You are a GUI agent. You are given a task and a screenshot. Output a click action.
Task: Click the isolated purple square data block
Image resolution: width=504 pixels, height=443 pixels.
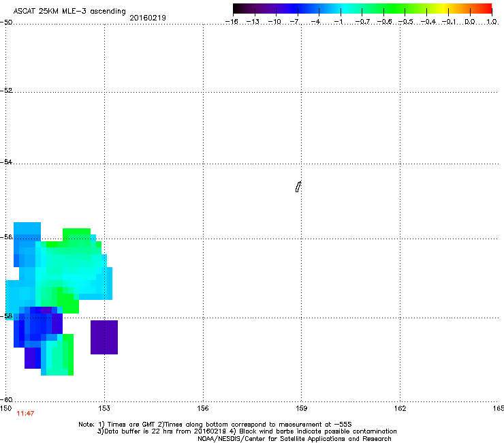(104, 337)
